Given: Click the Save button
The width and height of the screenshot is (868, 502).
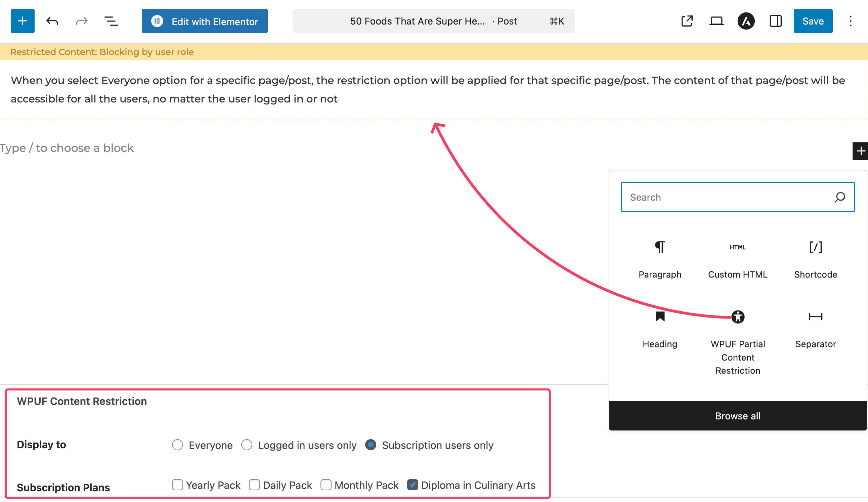Looking at the screenshot, I should (813, 21).
